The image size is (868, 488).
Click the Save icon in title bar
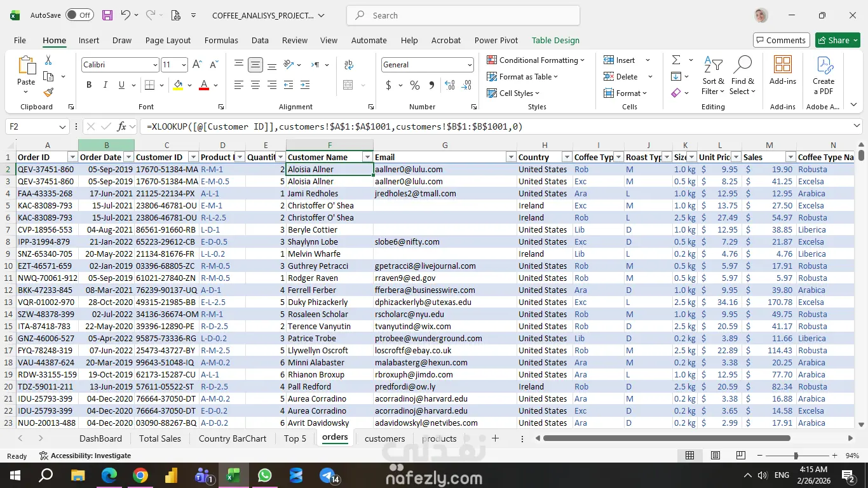pyautogui.click(x=107, y=15)
